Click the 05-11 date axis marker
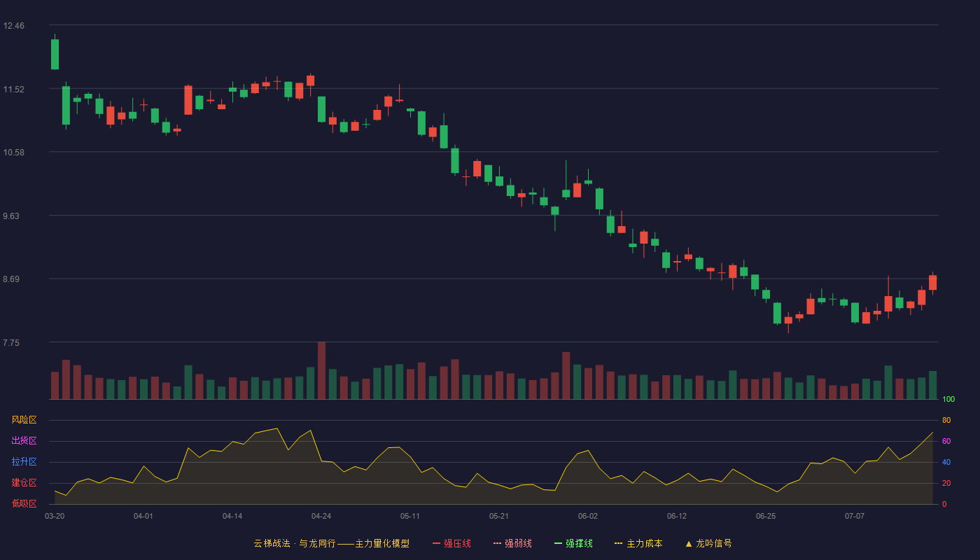This screenshot has height=560, width=980. pos(410,516)
